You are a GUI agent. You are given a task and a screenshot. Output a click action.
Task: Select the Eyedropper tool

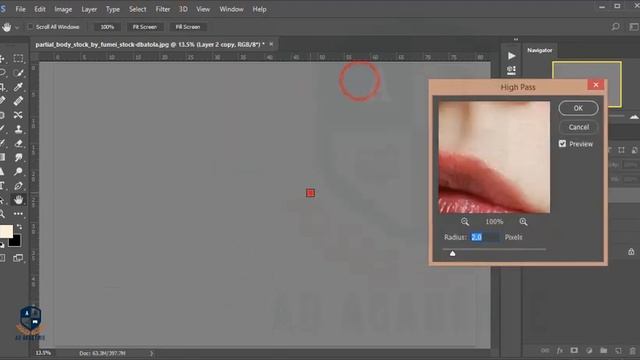click(18, 87)
